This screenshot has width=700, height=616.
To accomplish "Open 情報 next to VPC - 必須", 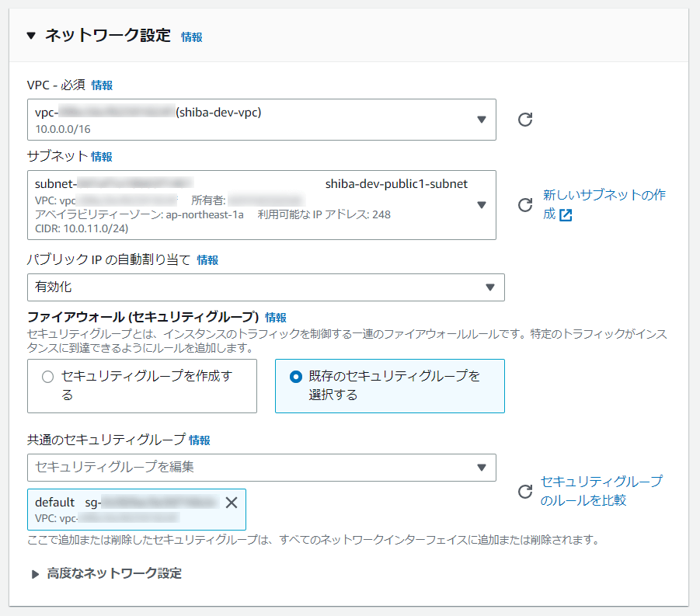I will (101, 85).
